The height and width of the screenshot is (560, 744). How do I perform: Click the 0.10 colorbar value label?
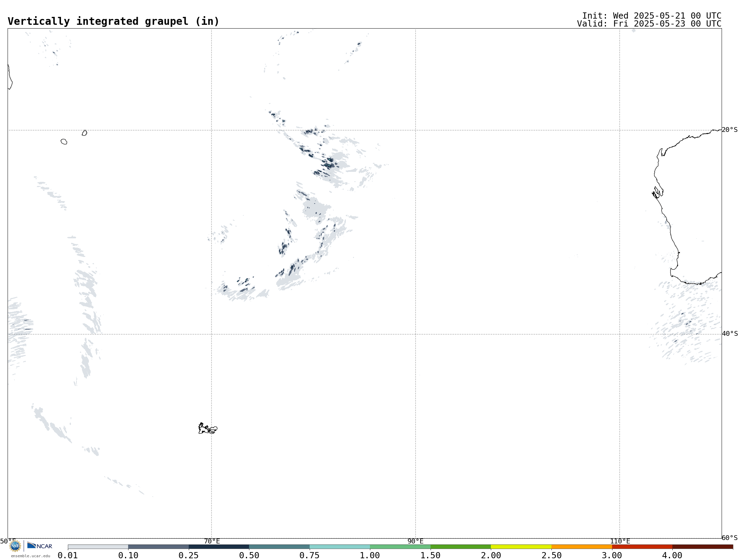(128, 556)
